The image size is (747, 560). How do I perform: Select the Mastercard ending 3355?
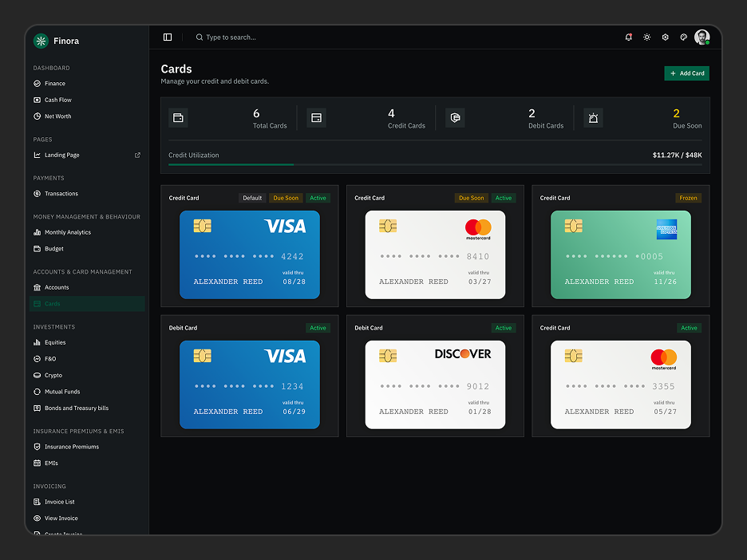tap(621, 385)
